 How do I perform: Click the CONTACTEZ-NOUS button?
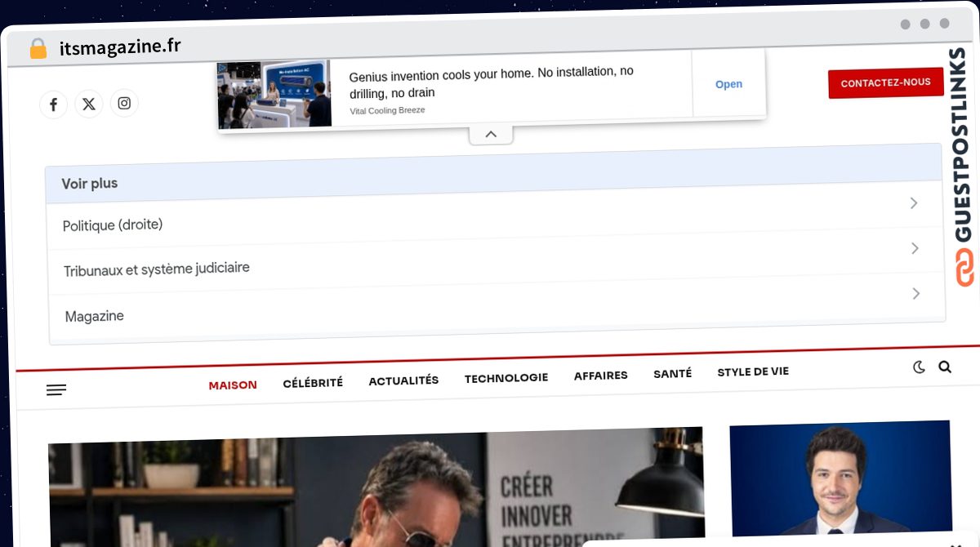pyautogui.click(x=886, y=82)
